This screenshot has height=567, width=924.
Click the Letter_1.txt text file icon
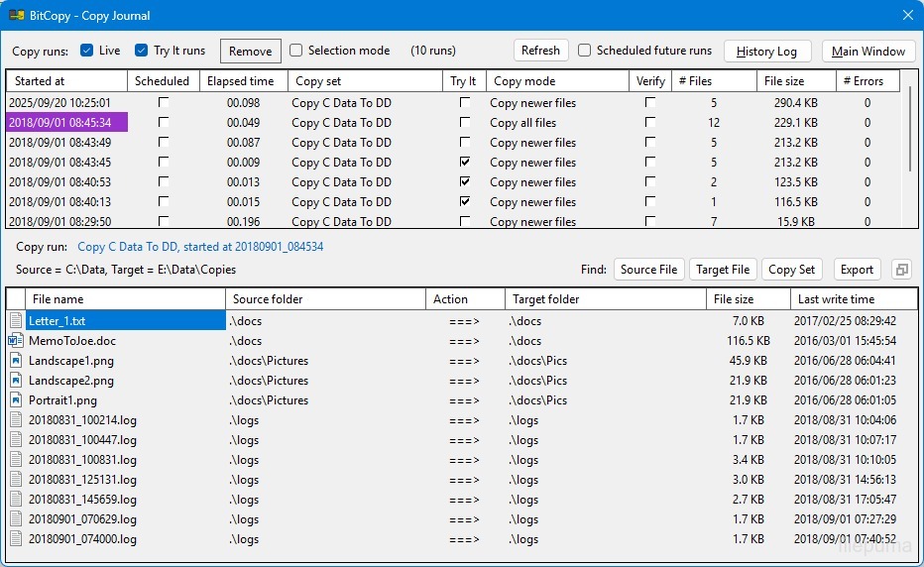16,321
